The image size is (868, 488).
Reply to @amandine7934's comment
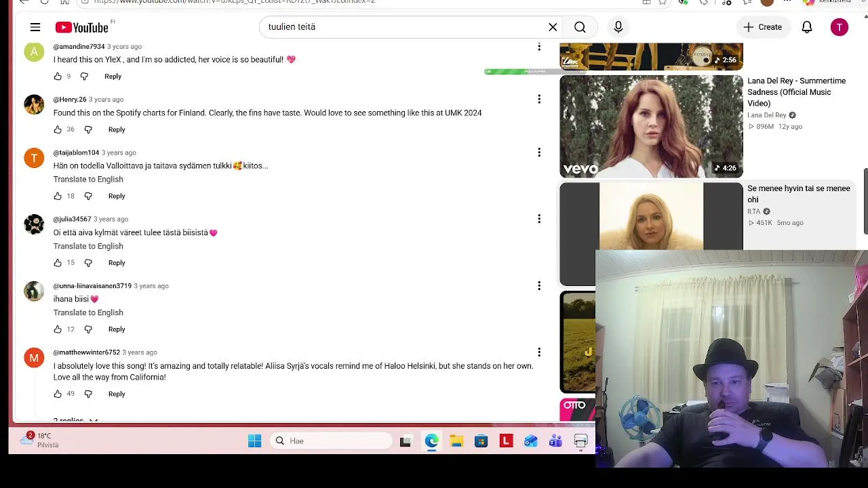pyautogui.click(x=113, y=77)
